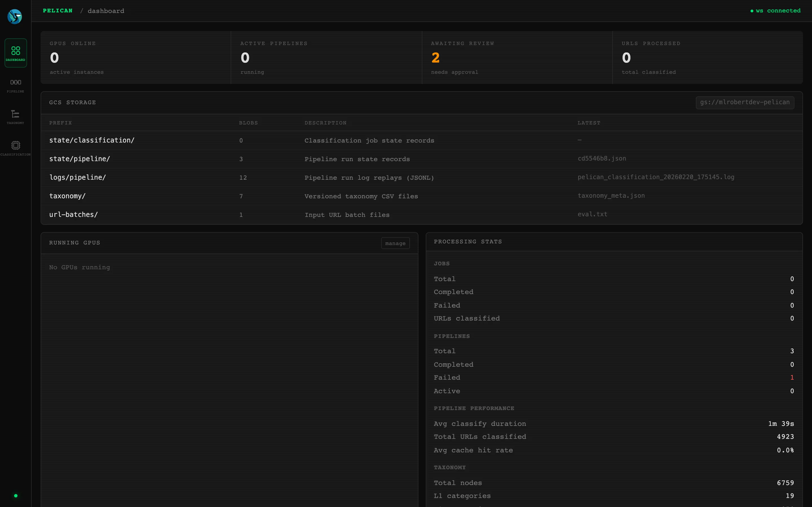Click the Pelican bird logo
Screen dimensions: 812x507
(15, 16)
